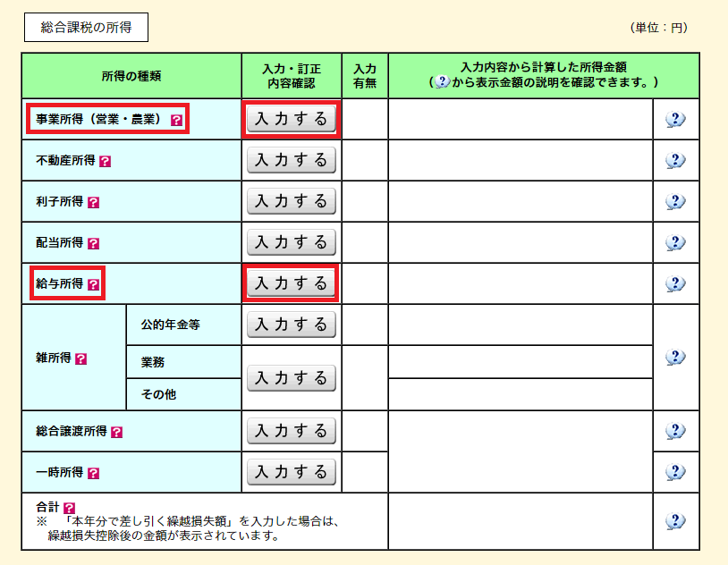Image resolution: width=728 pixels, height=565 pixels.
Task: Click red question mark beside 総合譲渡所得
Action: click(x=117, y=432)
